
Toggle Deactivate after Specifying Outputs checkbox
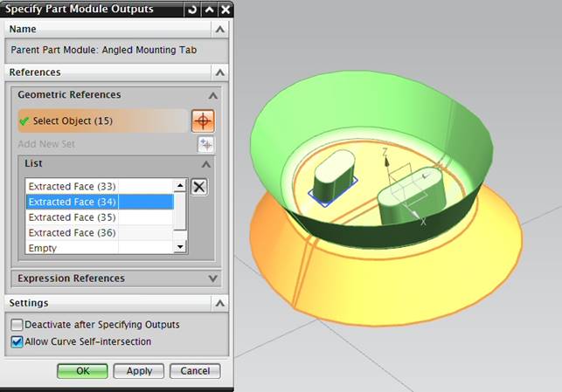(x=17, y=325)
